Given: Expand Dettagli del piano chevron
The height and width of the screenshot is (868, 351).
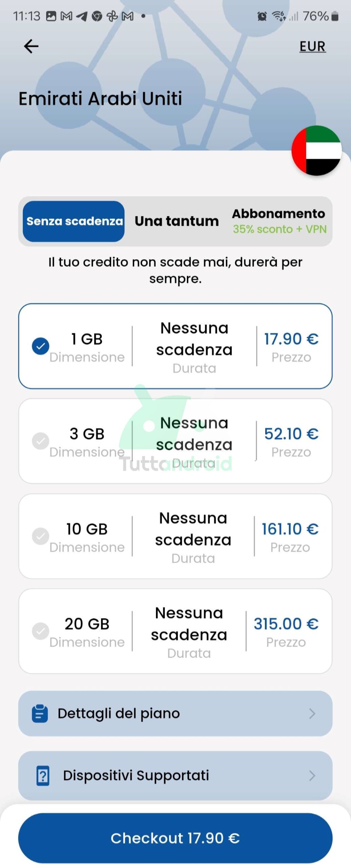Looking at the screenshot, I should tap(312, 713).
